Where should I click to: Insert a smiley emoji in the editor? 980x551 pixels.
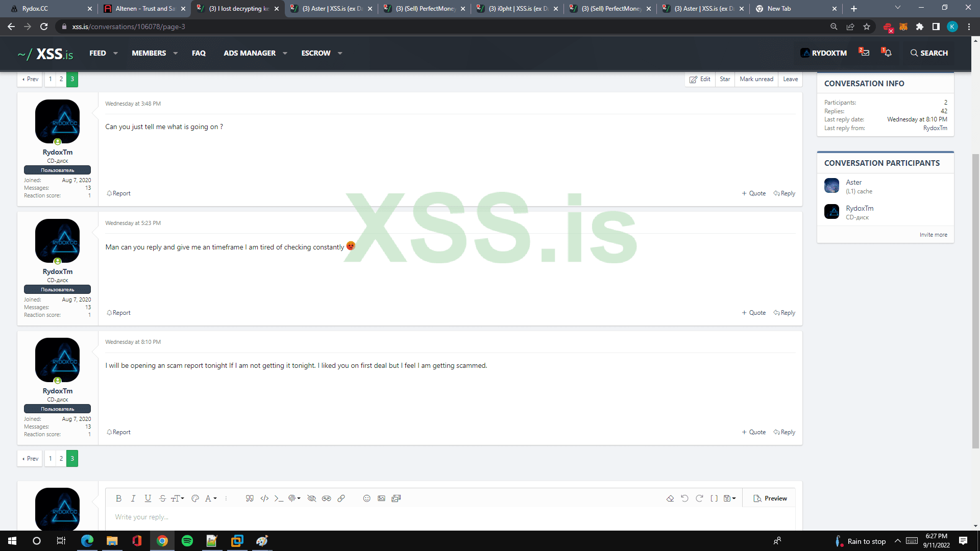(x=366, y=498)
